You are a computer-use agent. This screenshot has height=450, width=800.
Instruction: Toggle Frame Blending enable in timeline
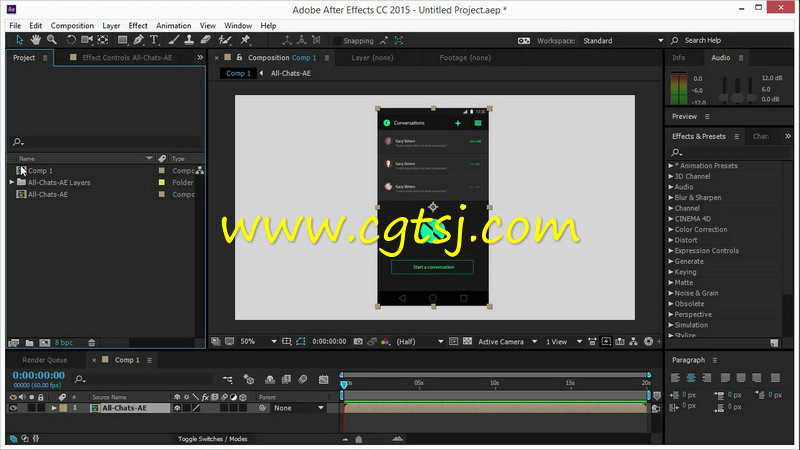286,379
